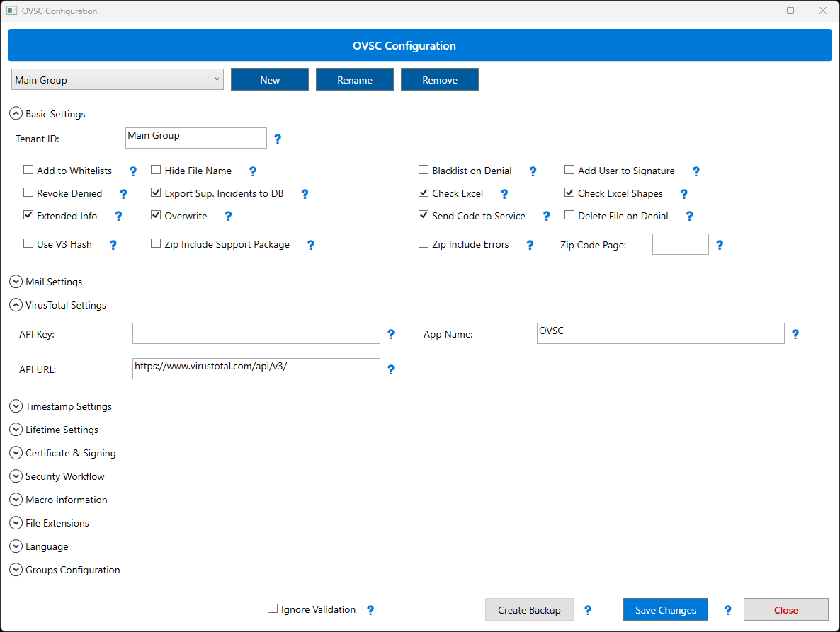
Task: Collapse VirusTotal Settings section
Action: 16,305
